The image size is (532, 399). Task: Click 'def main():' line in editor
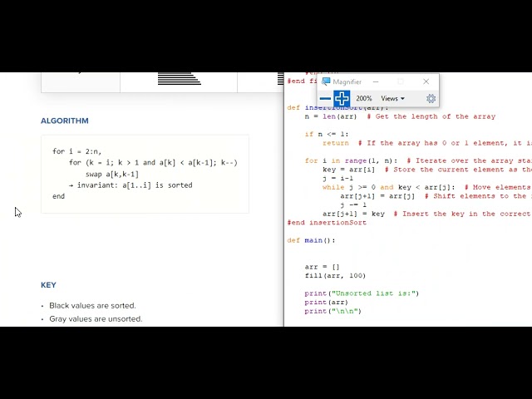[x=311, y=240]
